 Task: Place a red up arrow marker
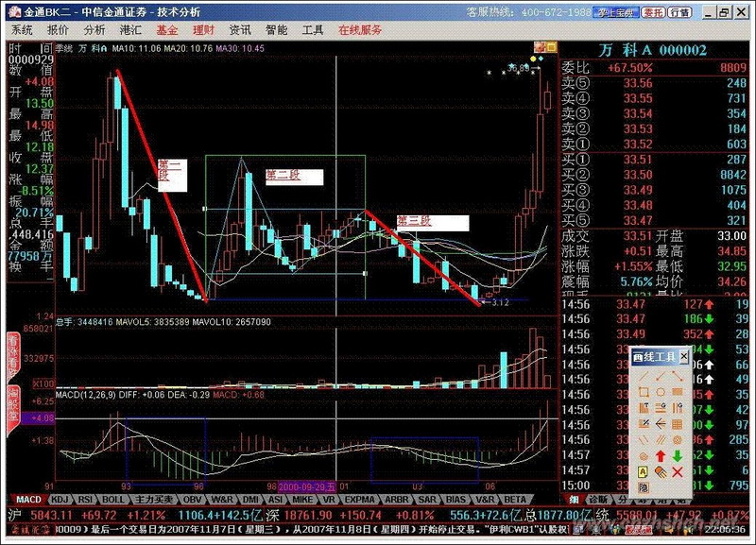coord(659,455)
